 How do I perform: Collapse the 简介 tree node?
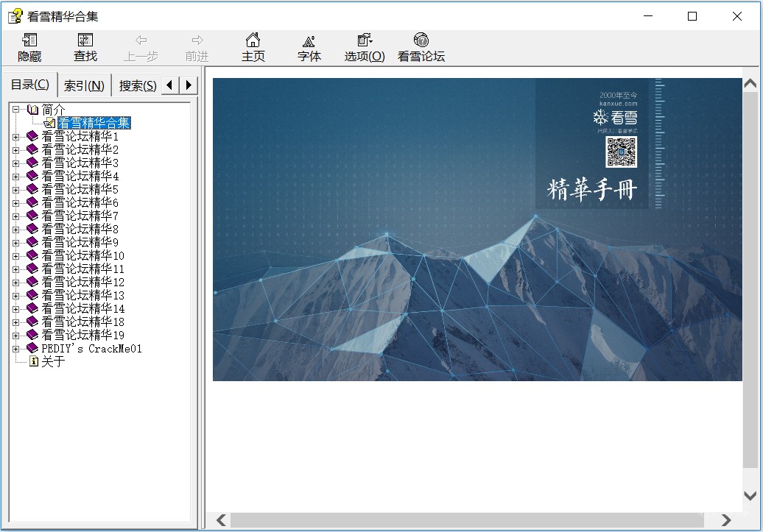(15, 110)
